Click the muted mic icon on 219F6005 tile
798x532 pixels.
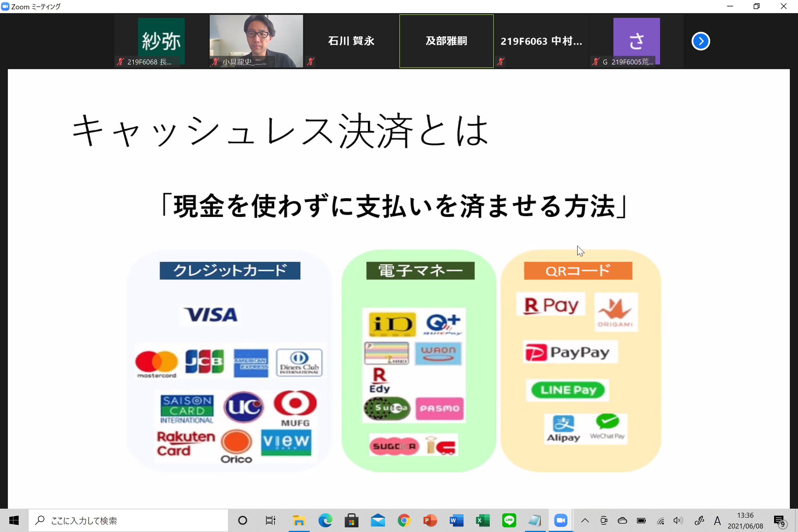coord(596,62)
